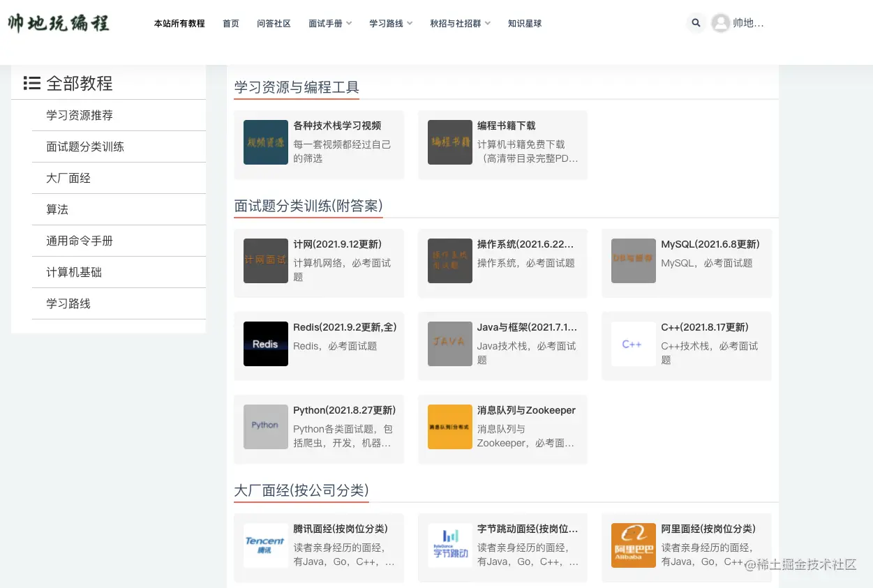The width and height of the screenshot is (873, 588).
Task: Expand the 秋招与社招群 dropdown
Action: pos(460,23)
